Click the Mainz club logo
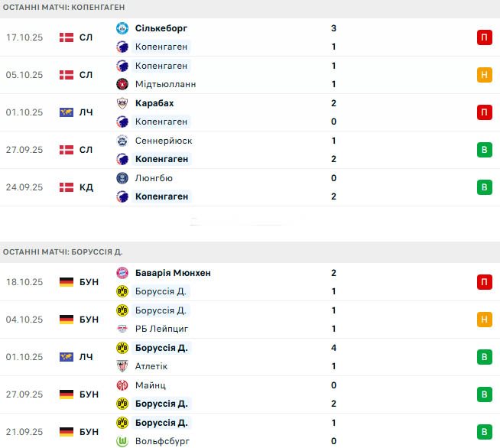The height and width of the screenshot is (448, 500). click(122, 385)
